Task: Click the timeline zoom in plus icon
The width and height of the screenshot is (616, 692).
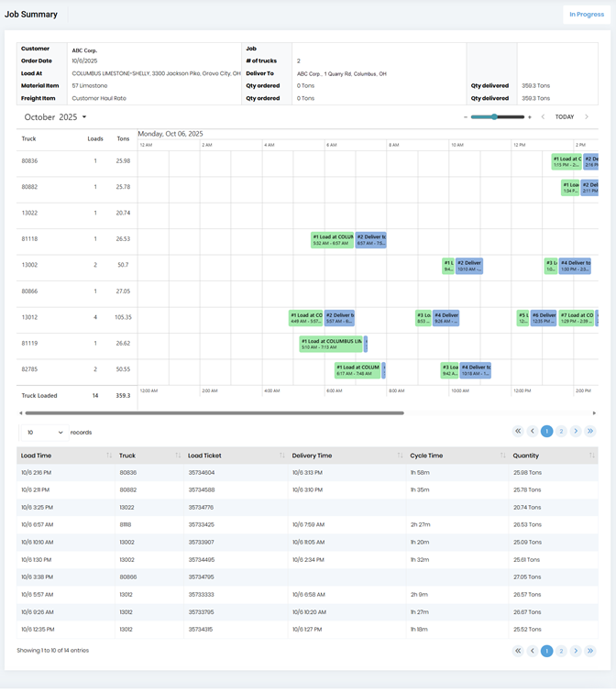Action: click(x=530, y=117)
